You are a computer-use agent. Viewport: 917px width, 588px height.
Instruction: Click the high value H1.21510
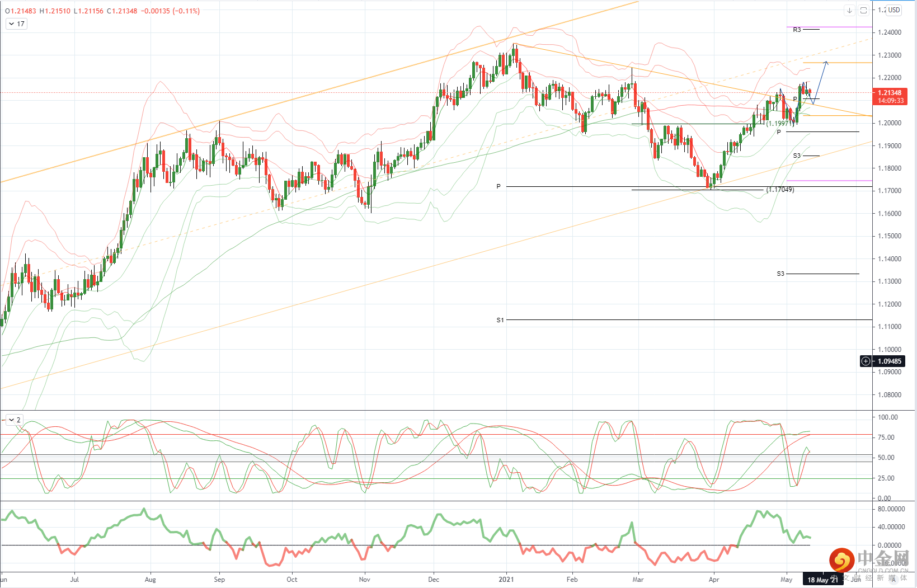coord(55,11)
